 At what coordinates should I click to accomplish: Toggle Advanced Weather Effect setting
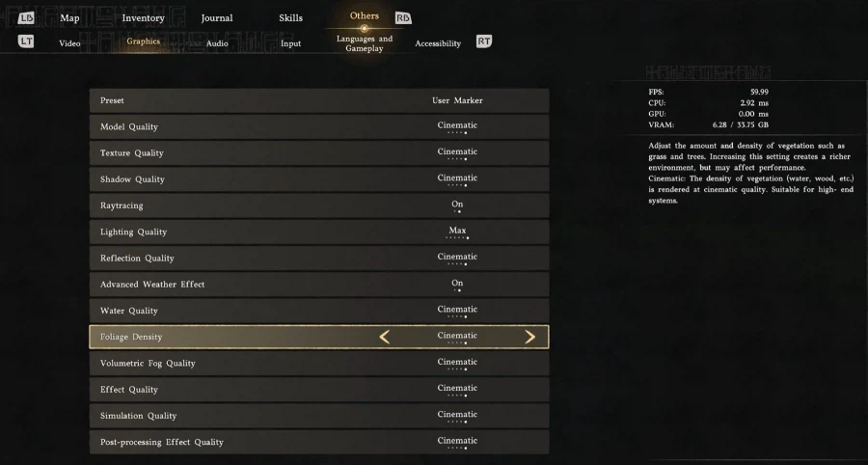click(x=457, y=285)
